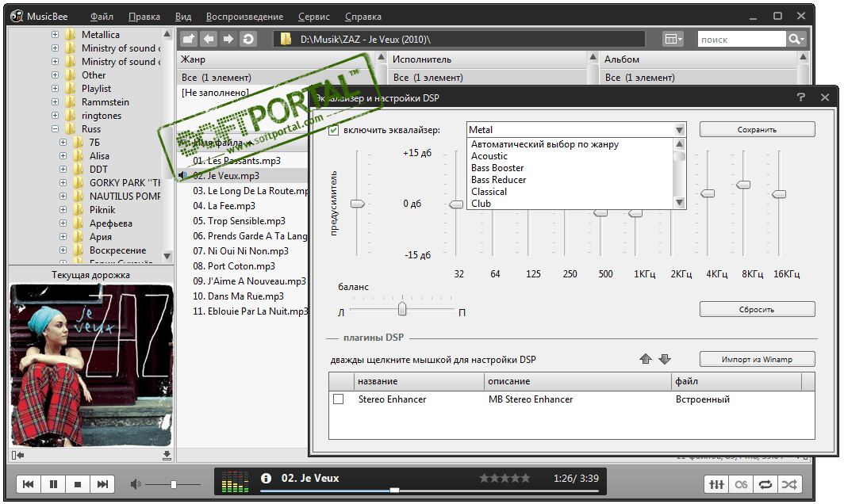Toggle shuffle mode icon
The width and height of the screenshot is (844, 504).
coord(789,484)
